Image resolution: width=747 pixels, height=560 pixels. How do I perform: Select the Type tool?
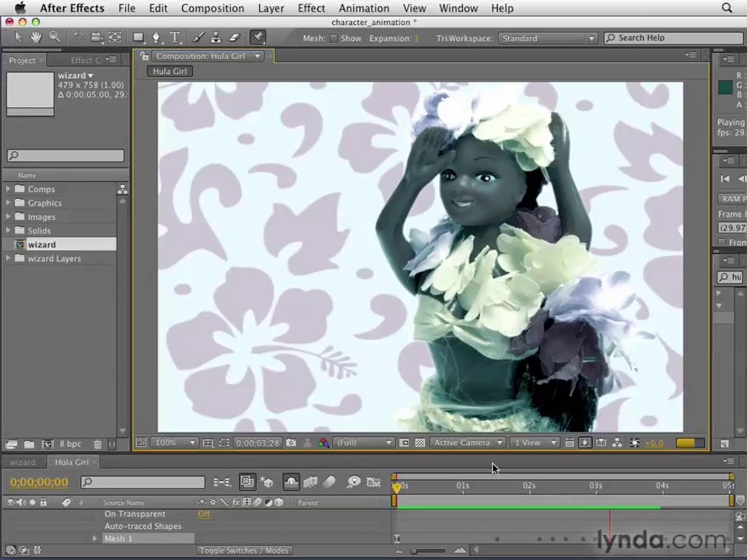(175, 37)
